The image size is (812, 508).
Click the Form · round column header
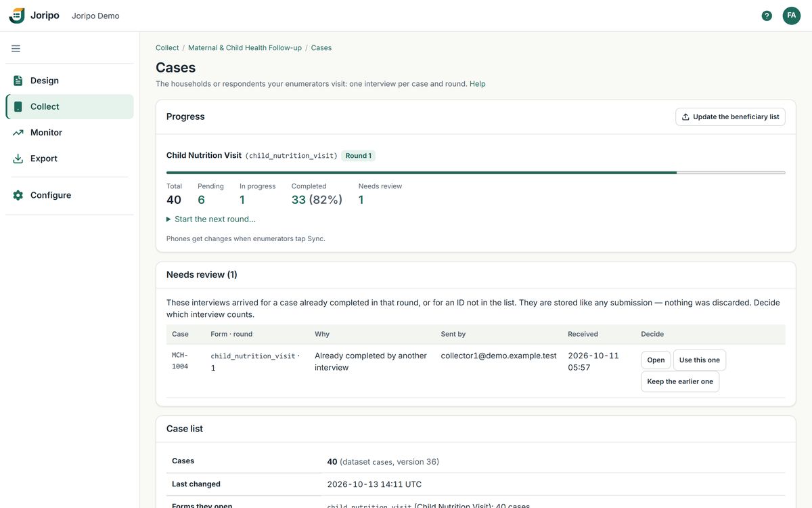(231, 334)
